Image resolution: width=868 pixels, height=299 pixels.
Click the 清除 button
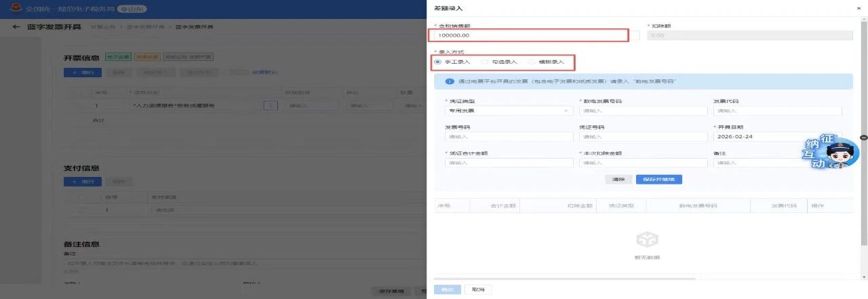[x=618, y=180]
